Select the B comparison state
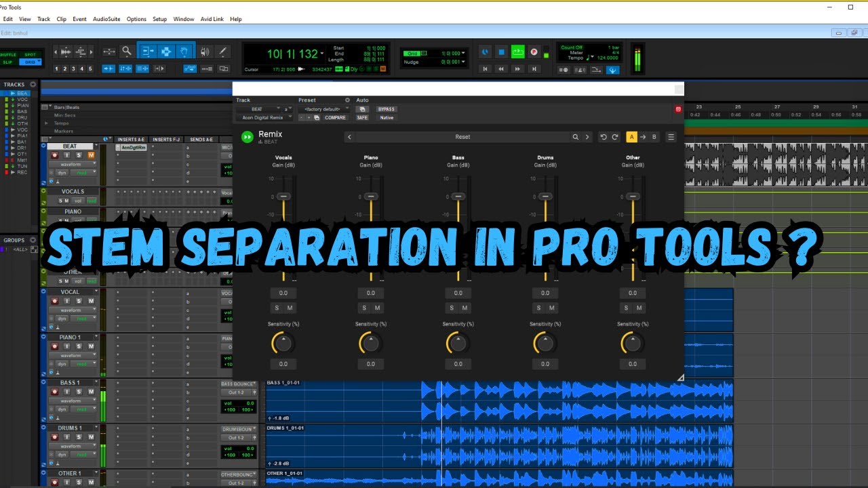 click(654, 137)
